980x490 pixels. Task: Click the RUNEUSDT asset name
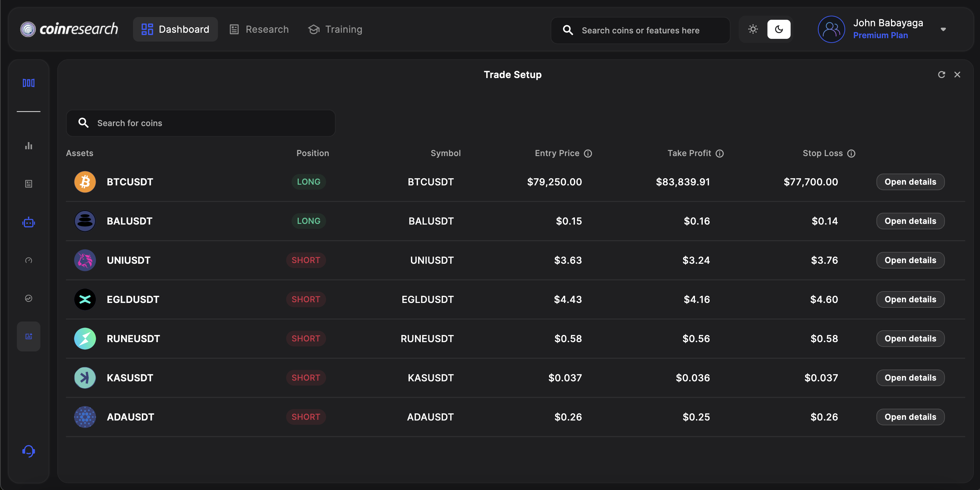(x=133, y=338)
